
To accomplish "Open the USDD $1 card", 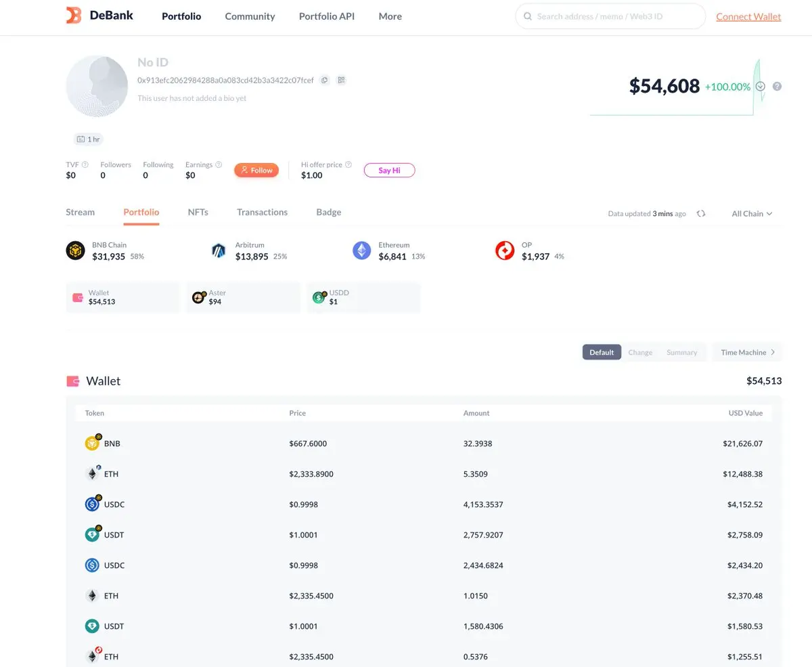I will click(363, 297).
